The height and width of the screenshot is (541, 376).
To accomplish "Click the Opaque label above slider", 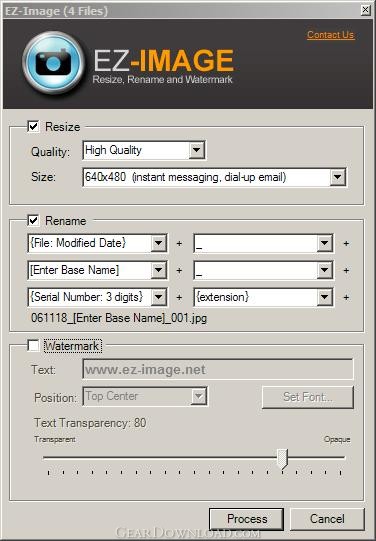I will [337, 439].
